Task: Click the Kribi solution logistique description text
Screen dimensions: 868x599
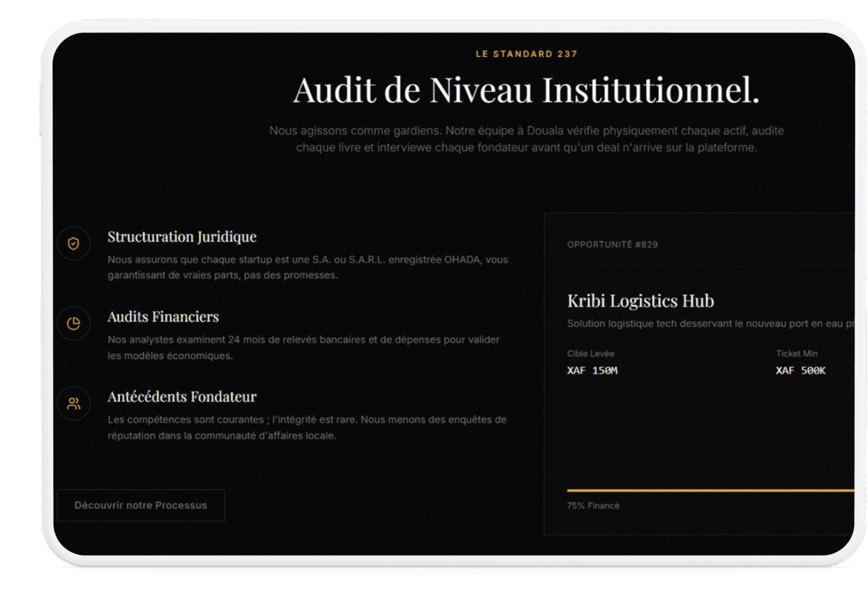Action: [x=709, y=323]
